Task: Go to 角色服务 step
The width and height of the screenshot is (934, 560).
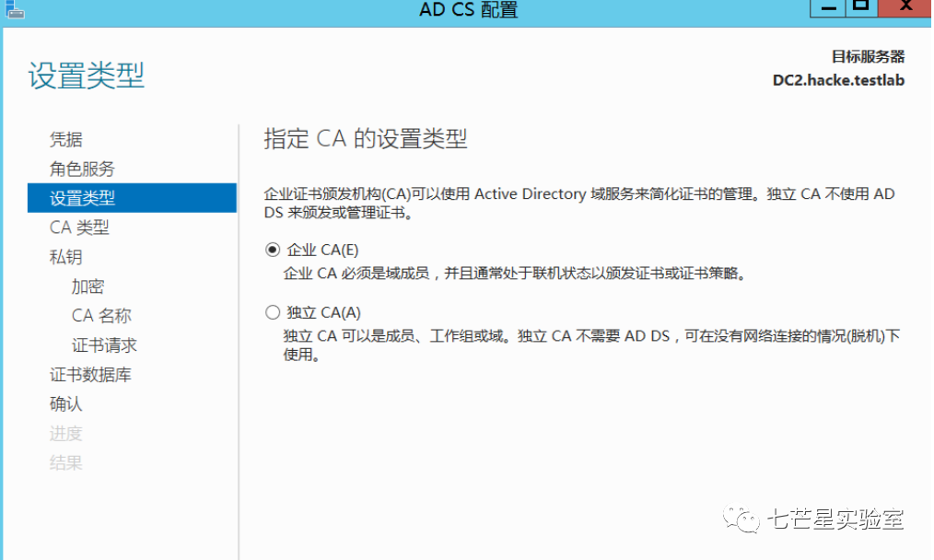Action: click(82, 169)
